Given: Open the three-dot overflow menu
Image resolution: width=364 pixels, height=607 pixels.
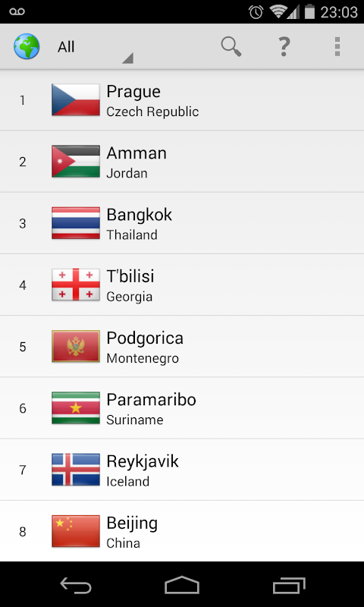Looking at the screenshot, I should [337, 47].
